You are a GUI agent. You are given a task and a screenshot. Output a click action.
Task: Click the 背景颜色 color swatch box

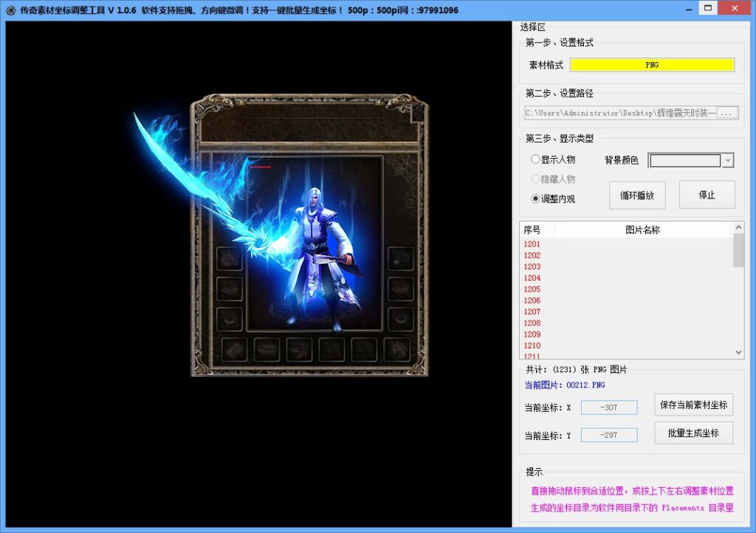coord(685,161)
